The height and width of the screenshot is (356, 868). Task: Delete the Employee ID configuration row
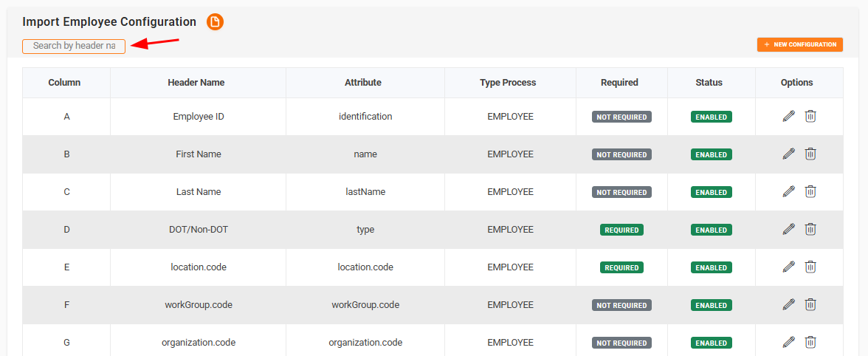pyautogui.click(x=810, y=116)
